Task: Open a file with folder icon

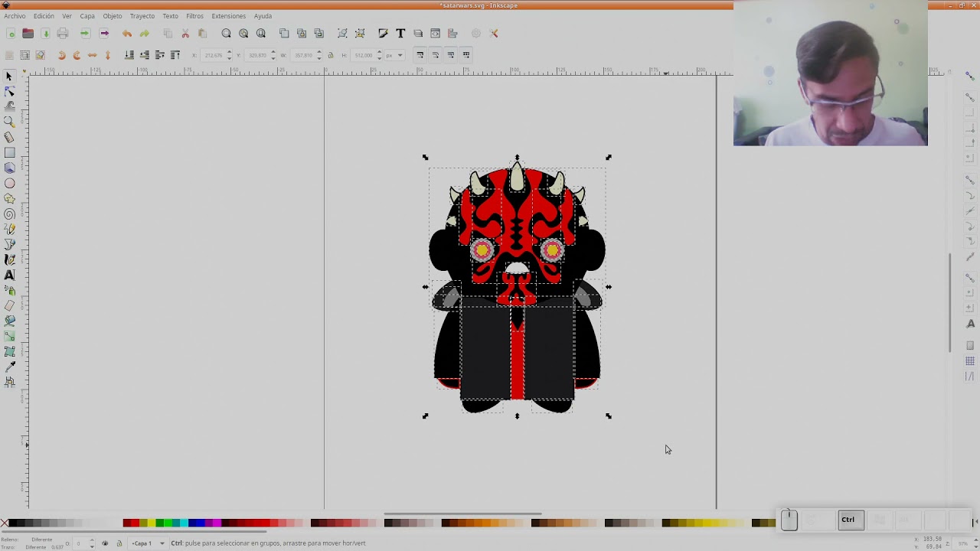Action: tap(28, 34)
